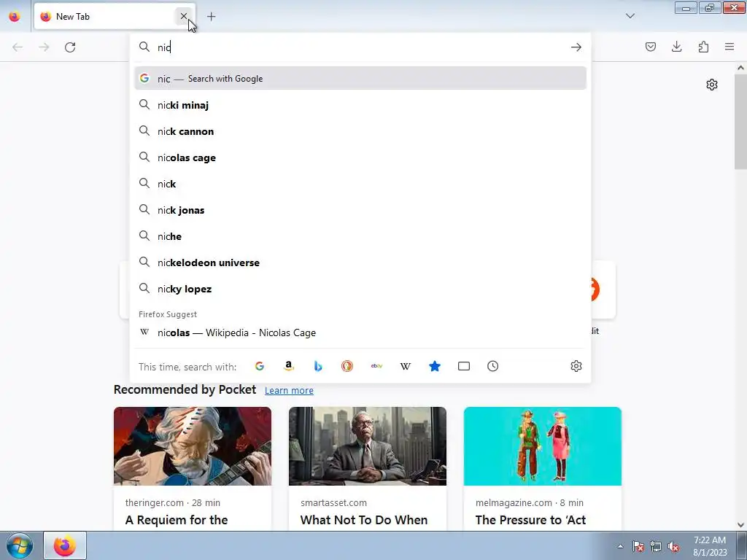Click Firefox in the Windows taskbar
This screenshot has width=747, height=560.
[65, 545]
